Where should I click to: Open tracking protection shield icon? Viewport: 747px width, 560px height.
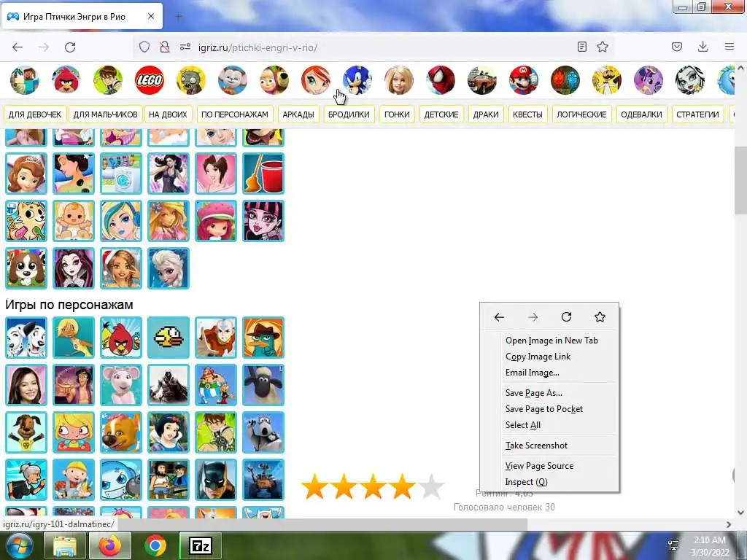(x=144, y=47)
